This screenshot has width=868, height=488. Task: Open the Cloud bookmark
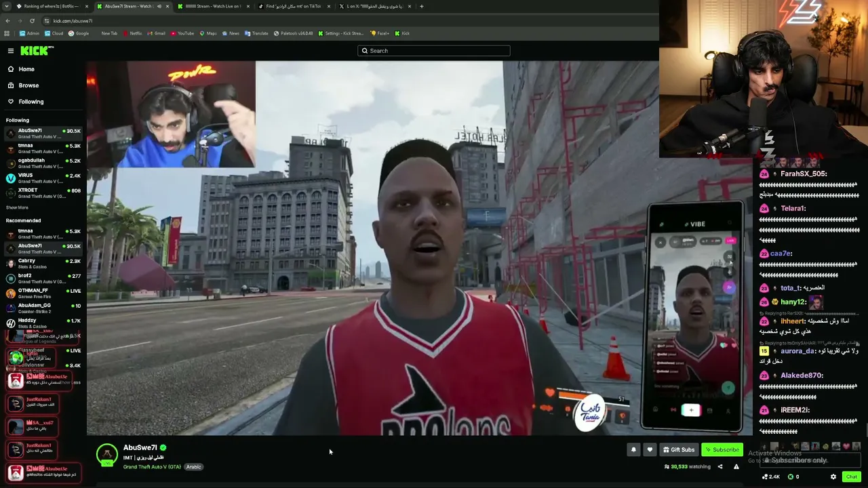click(54, 33)
